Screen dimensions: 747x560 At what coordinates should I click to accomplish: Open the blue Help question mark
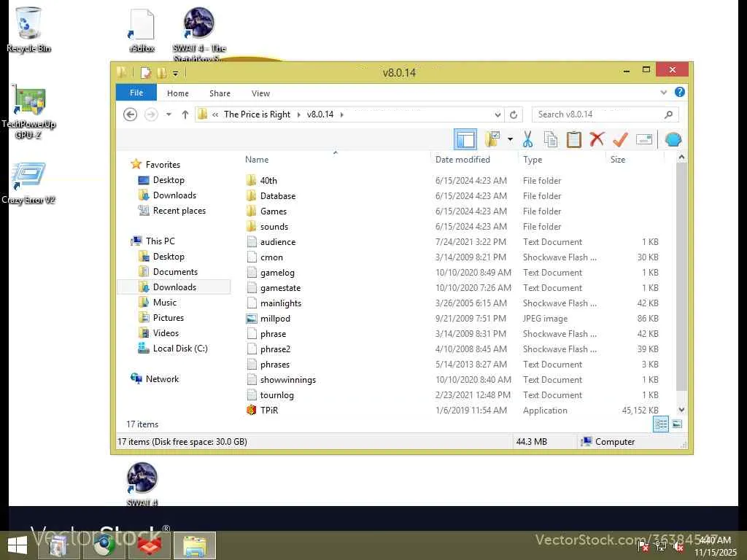tap(679, 92)
